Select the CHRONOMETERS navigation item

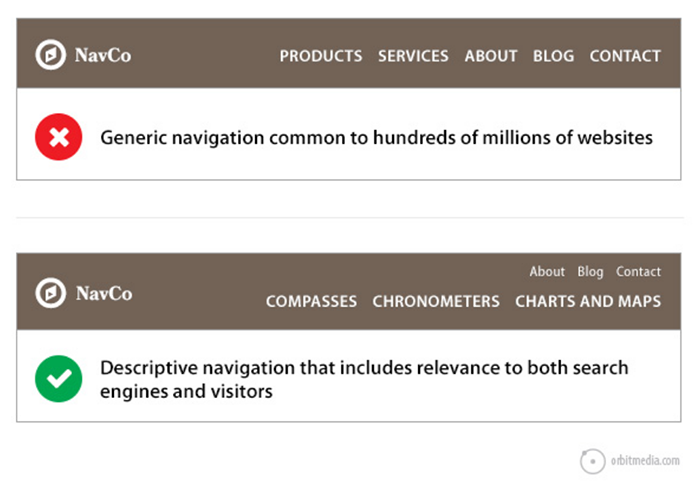click(x=436, y=301)
